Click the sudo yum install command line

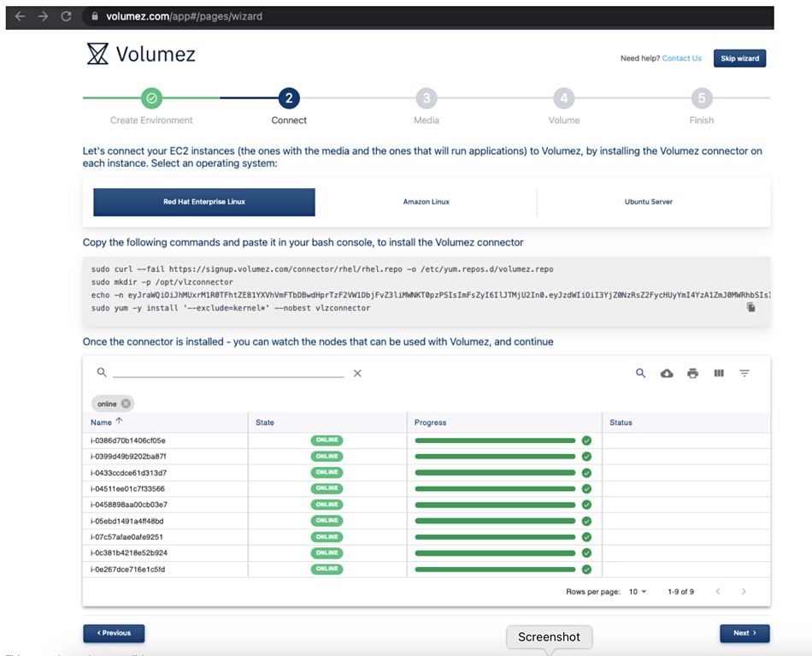[231, 308]
